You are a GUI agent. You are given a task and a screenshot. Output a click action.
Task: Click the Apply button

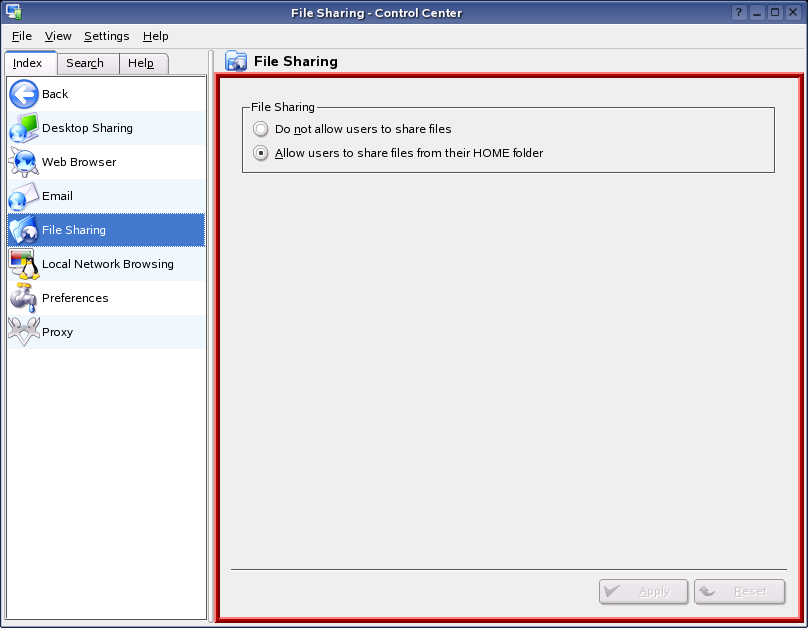[x=643, y=591]
